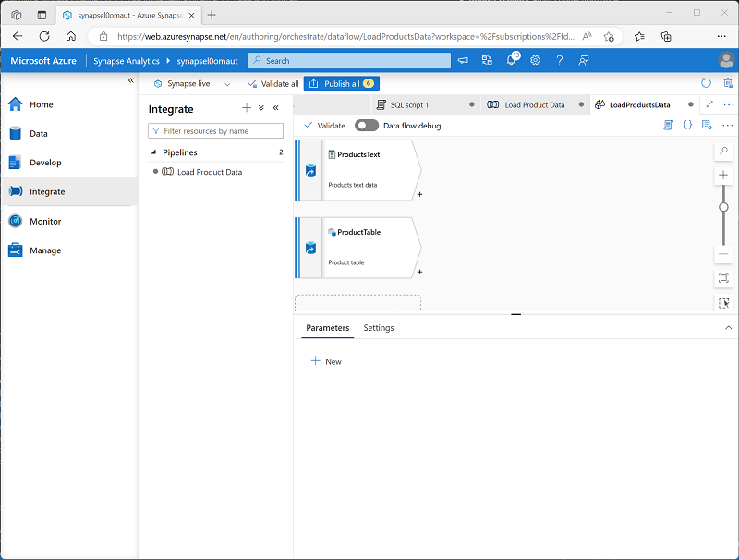Add a new Integrate resource
The image size is (739, 560).
(x=247, y=108)
